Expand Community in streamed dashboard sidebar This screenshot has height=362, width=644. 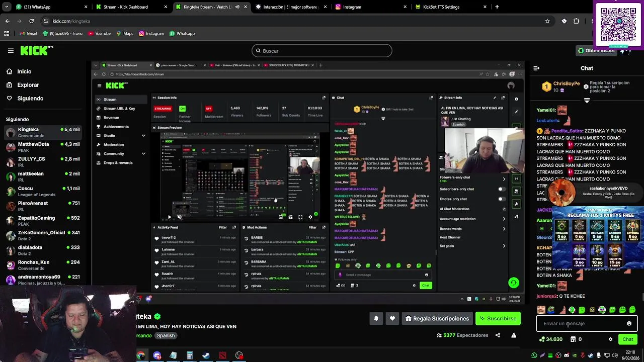[143, 154]
